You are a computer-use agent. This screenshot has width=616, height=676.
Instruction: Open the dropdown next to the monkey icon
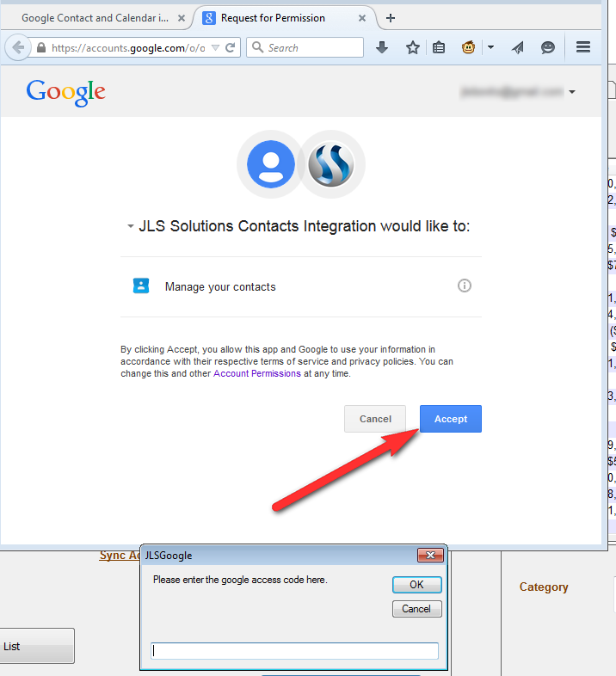490,47
